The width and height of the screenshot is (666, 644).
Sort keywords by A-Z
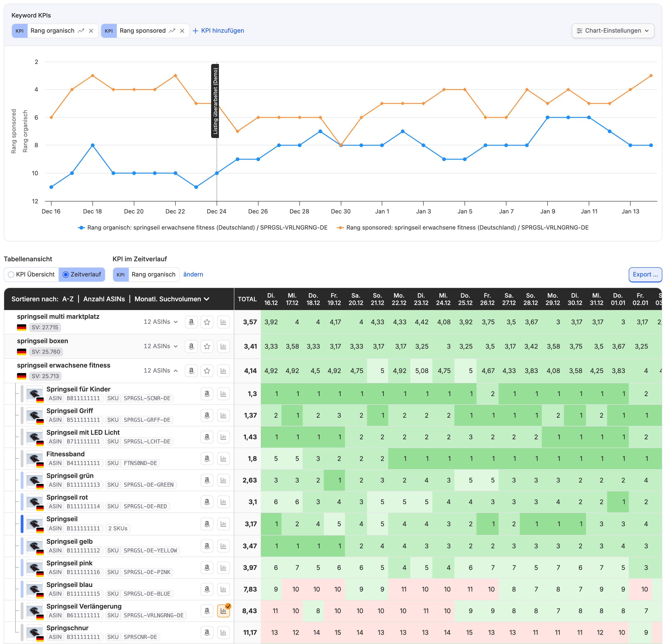(68, 299)
